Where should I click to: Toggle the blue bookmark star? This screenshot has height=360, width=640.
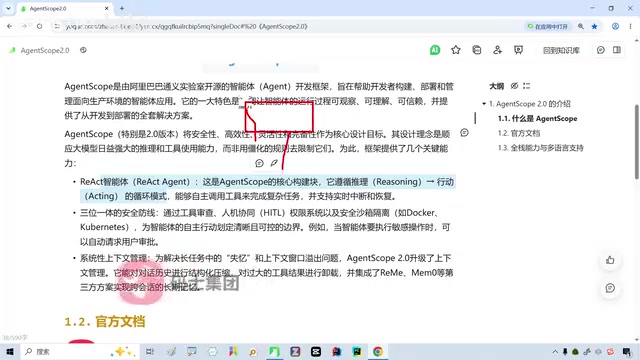(x=595, y=26)
